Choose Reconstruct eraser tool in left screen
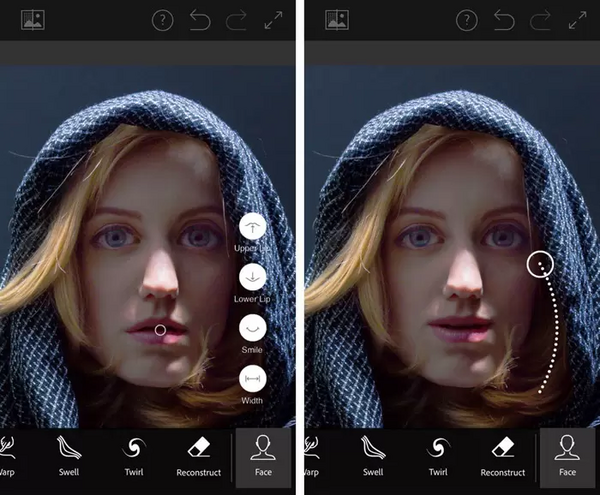Viewport: 600px width, 495px height. 199,456
